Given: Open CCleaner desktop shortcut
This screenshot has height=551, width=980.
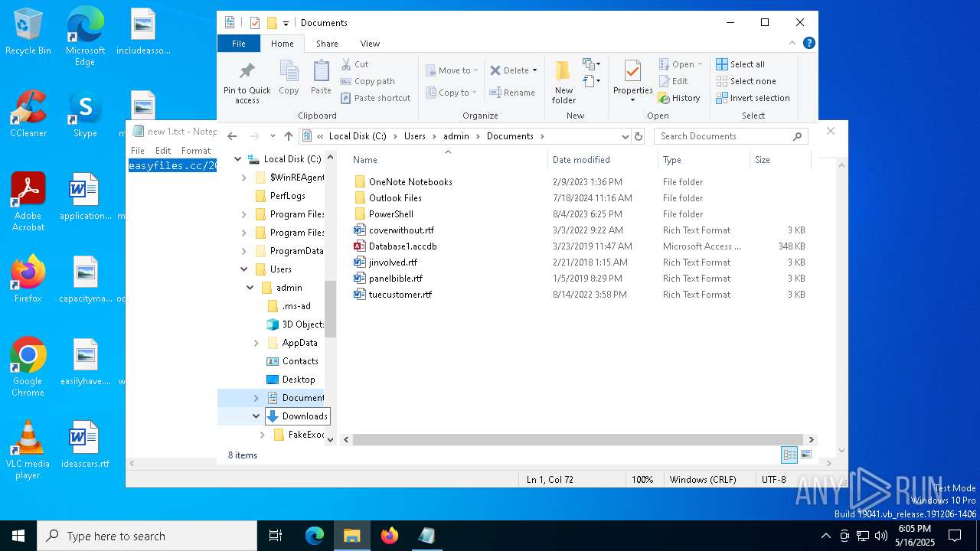Looking at the screenshot, I should pos(28,113).
